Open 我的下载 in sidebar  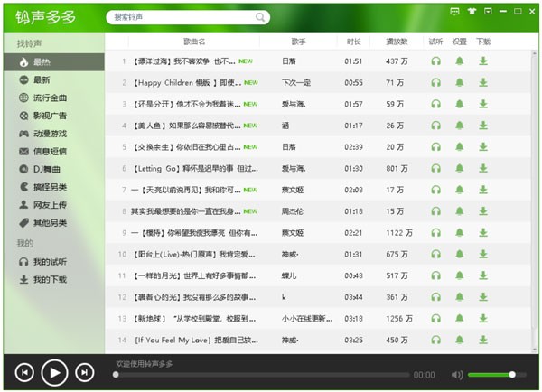tap(50, 279)
